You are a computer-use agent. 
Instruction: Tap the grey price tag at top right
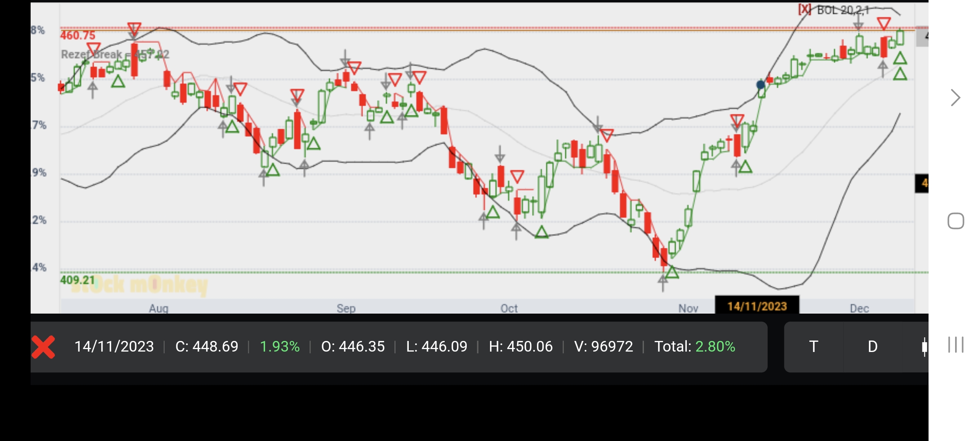click(922, 36)
